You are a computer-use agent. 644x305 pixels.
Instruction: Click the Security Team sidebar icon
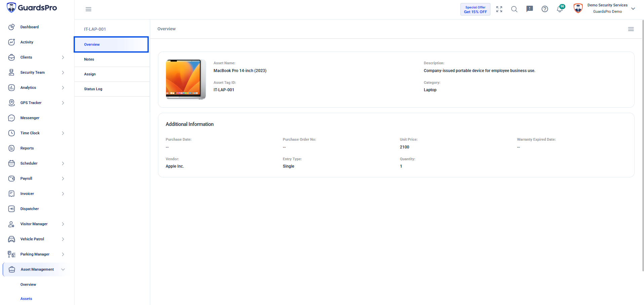click(11, 72)
